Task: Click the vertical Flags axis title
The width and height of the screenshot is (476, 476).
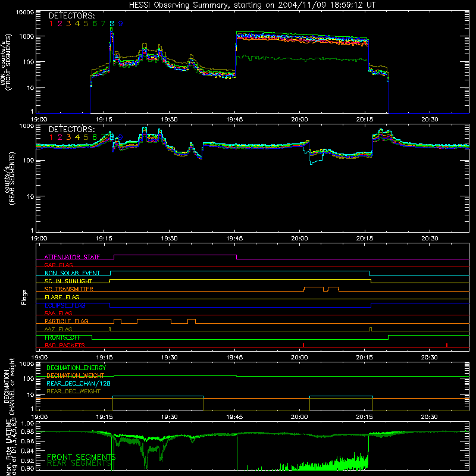Action: pos(24,297)
